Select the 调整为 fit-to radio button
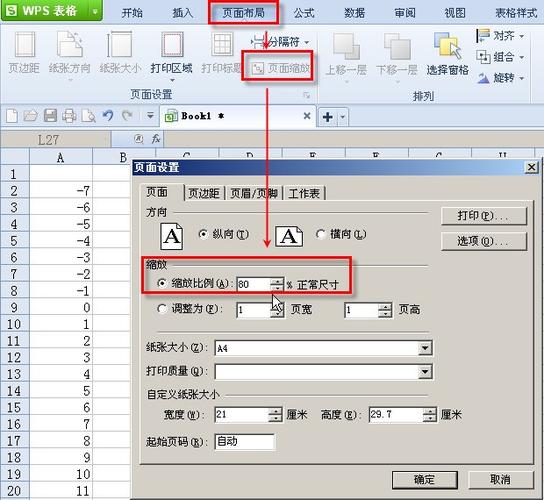 pyautogui.click(x=162, y=308)
